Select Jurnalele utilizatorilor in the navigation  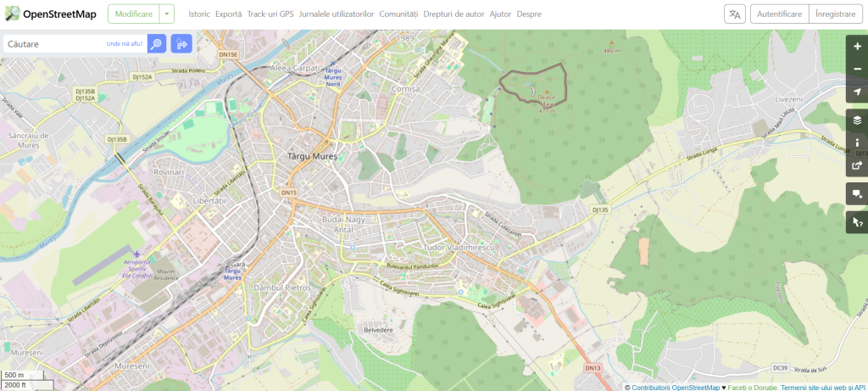(337, 14)
